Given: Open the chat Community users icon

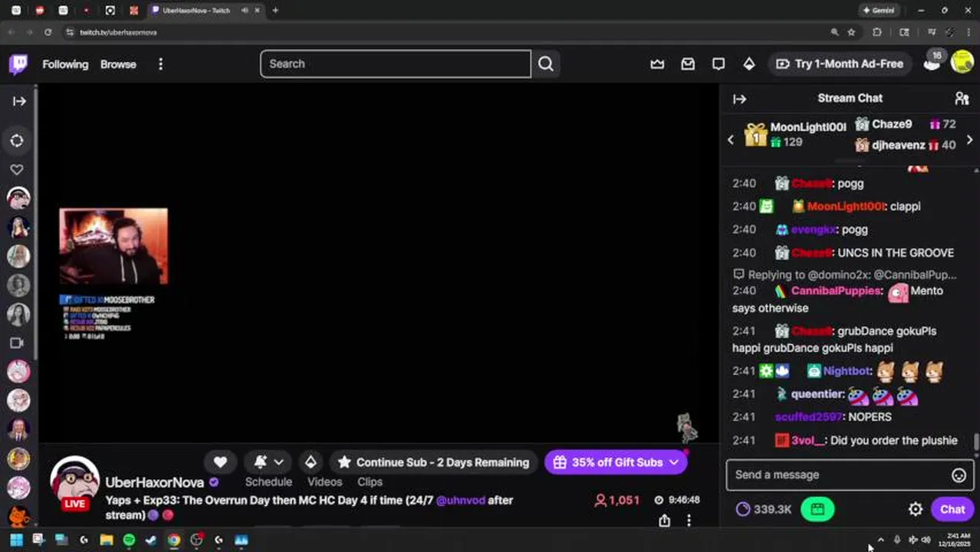Looking at the screenshot, I should point(962,98).
